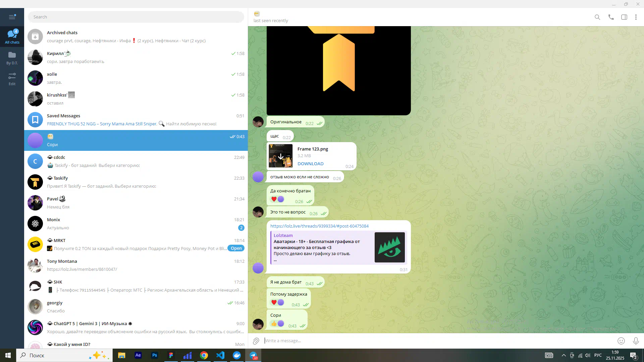
Task: Click the search-in-chat magnifier icon
Action: coord(597,17)
